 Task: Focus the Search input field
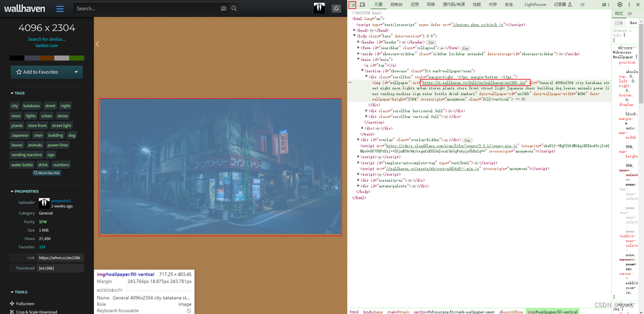click(x=148, y=8)
